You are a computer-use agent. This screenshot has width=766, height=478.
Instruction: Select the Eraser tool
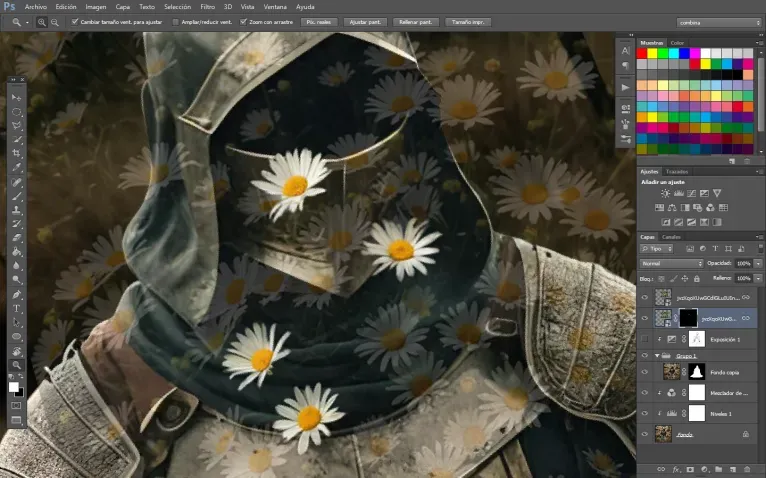pos(16,238)
